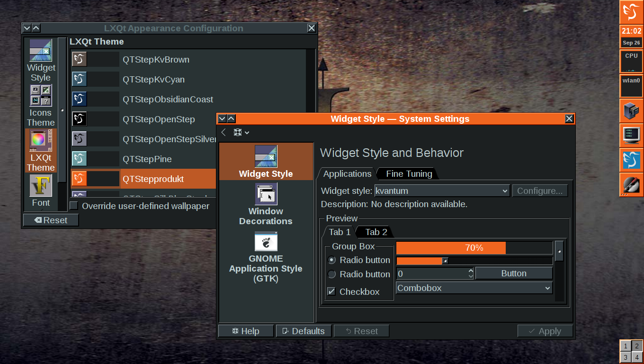Open the wlan0 network monitor applet
Screen dimensions: 644x364
pos(631,86)
